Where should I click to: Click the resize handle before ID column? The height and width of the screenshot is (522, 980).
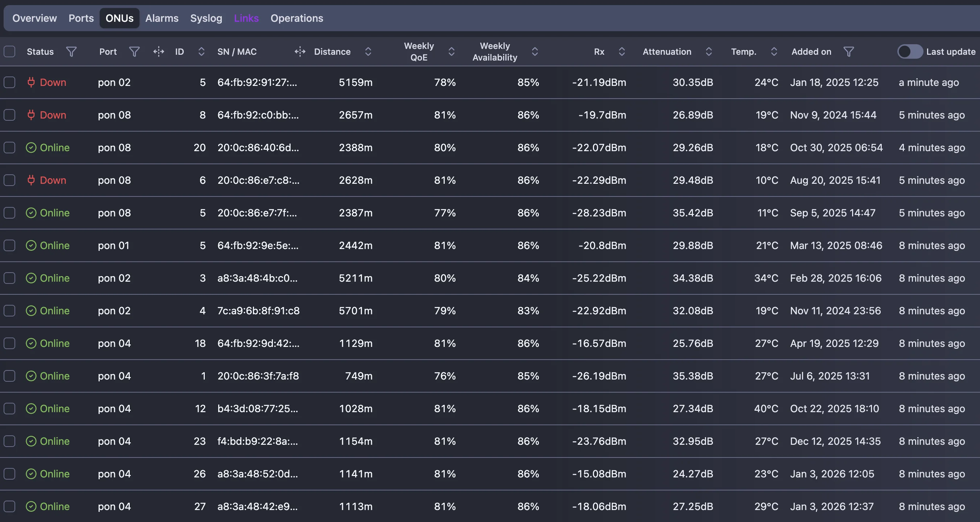click(159, 51)
